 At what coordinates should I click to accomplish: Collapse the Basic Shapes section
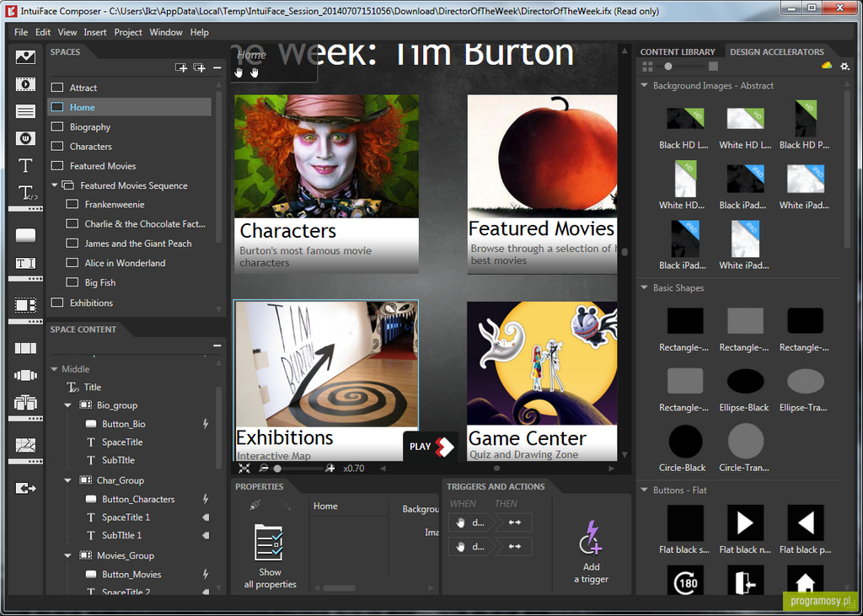coord(644,287)
